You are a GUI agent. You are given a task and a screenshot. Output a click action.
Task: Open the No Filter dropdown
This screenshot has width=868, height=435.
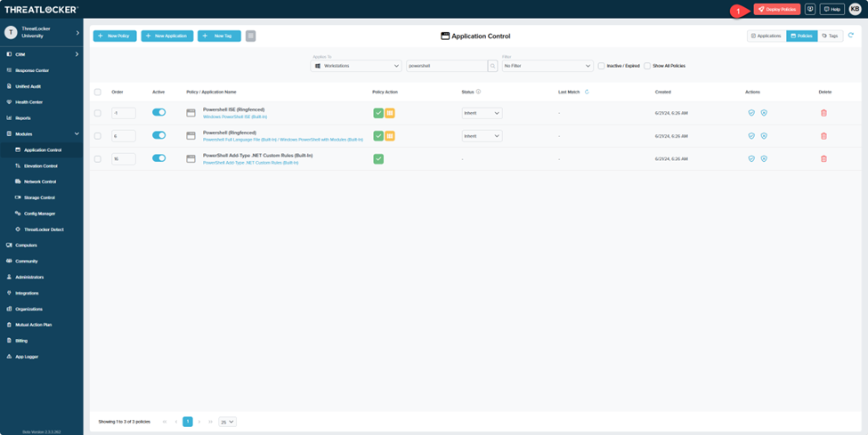[x=548, y=66]
